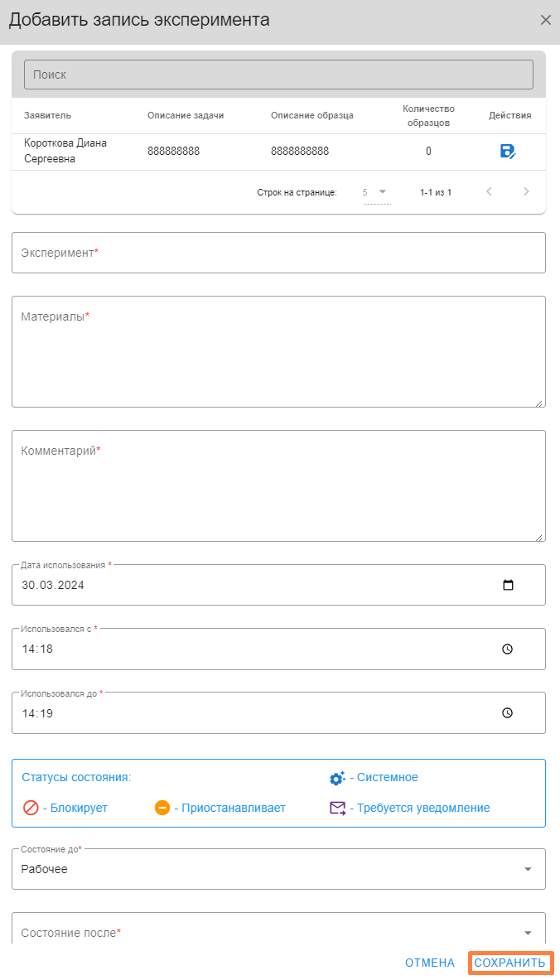Expand the 'Состояние до' dropdown
Viewport: 560px width, 980px height.
[528, 869]
